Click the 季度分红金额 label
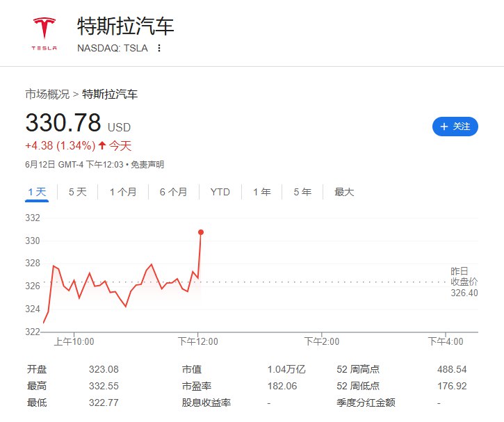504x422 pixels. click(366, 403)
